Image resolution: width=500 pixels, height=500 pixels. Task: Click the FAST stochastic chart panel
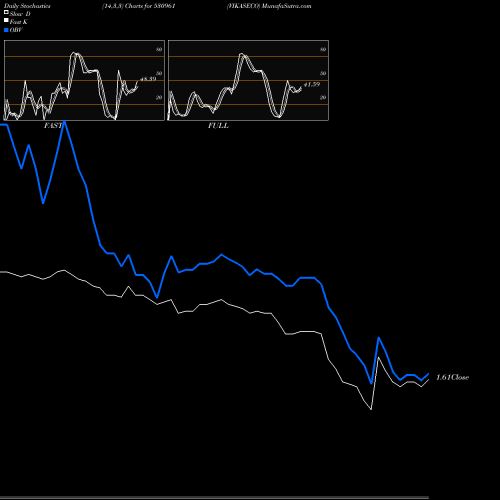(84, 80)
